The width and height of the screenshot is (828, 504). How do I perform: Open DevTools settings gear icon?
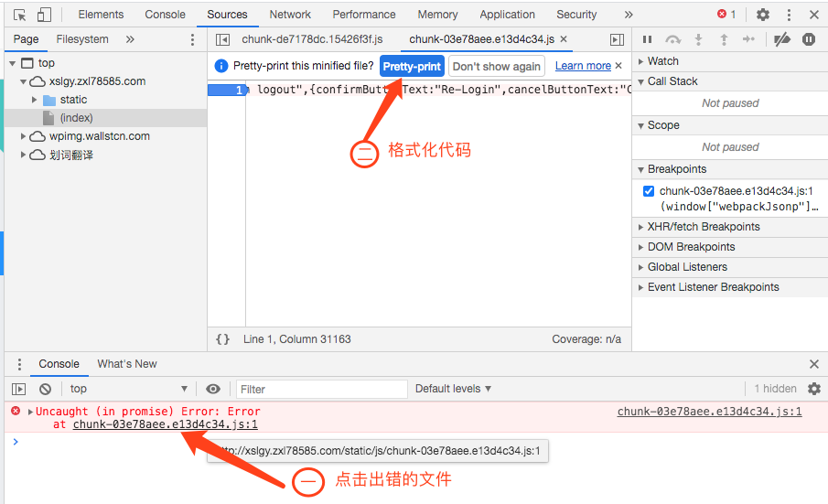[763, 15]
